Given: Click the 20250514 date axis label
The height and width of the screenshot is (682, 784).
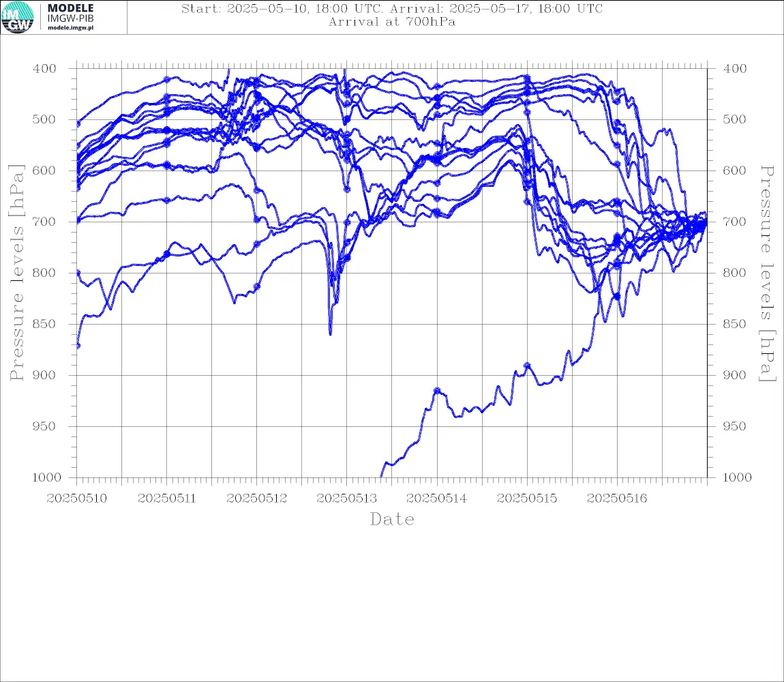Looking at the screenshot, I should pos(436,499).
